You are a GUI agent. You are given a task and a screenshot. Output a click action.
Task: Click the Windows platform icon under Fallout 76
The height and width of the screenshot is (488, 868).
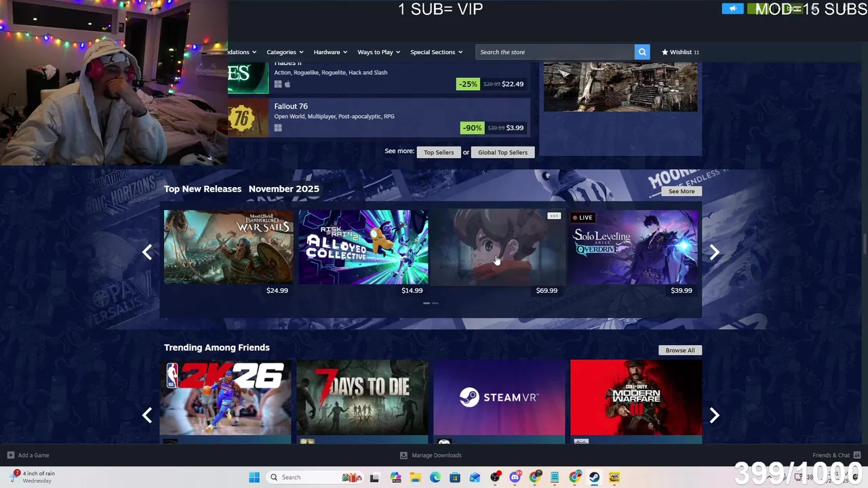[277, 127]
